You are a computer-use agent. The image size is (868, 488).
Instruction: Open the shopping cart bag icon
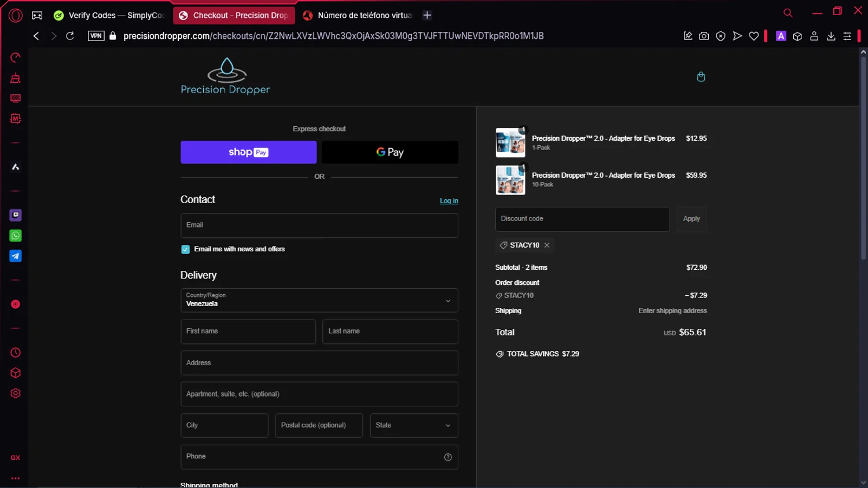coord(701,77)
